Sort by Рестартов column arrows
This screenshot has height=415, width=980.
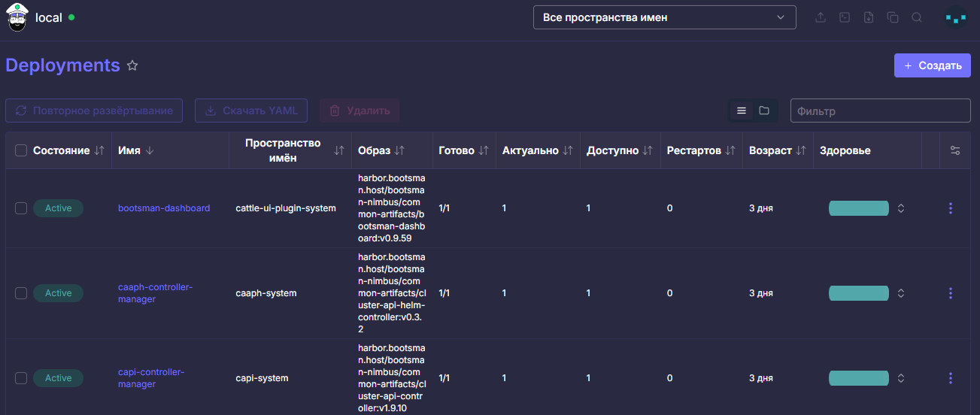tap(730, 150)
